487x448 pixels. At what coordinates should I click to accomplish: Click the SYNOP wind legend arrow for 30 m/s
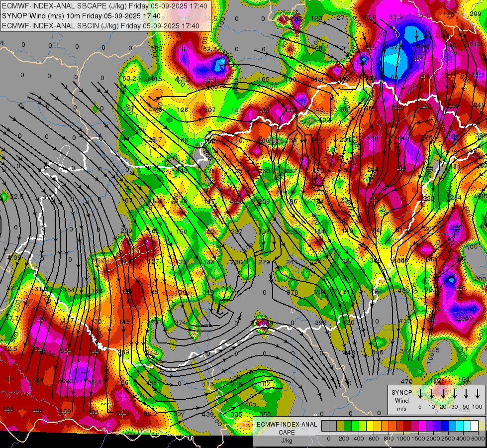(454, 394)
